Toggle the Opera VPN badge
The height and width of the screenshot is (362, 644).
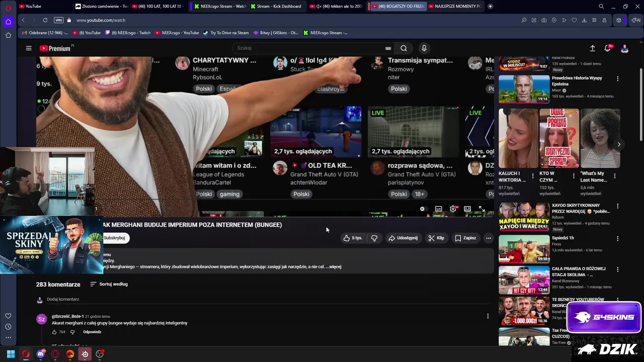(x=58, y=20)
